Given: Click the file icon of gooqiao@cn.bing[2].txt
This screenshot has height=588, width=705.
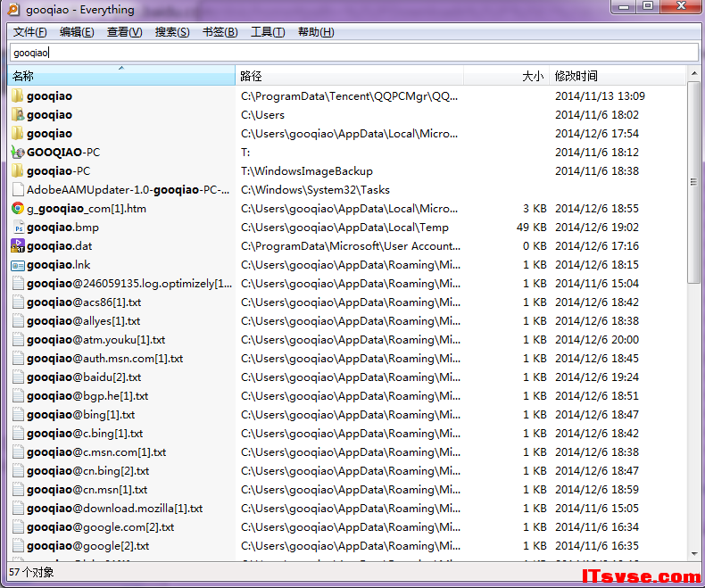Looking at the screenshot, I should (18, 471).
